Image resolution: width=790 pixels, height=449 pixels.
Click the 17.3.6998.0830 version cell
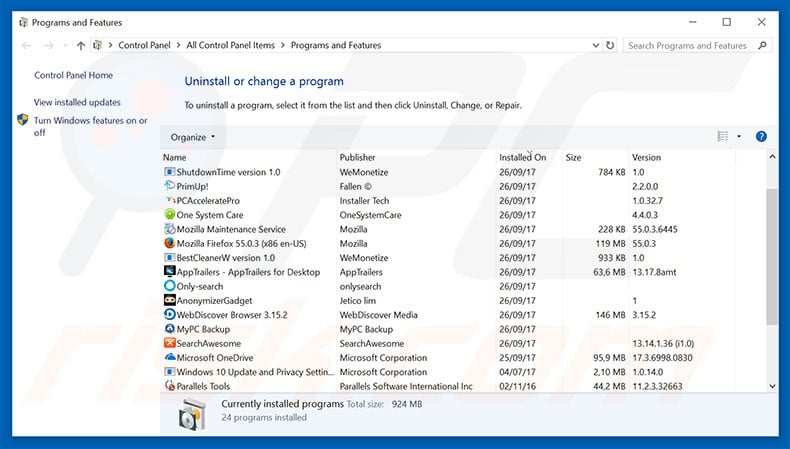click(663, 358)
